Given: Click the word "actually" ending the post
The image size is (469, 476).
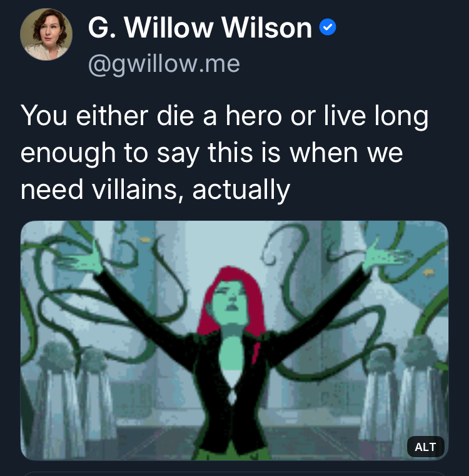Looking at the screenshot, I should coord(241,190).
